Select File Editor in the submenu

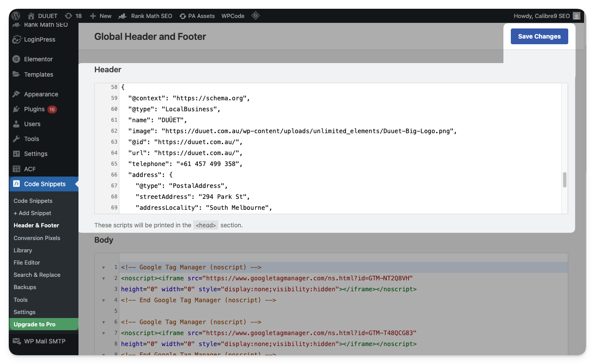coord(27,262)
